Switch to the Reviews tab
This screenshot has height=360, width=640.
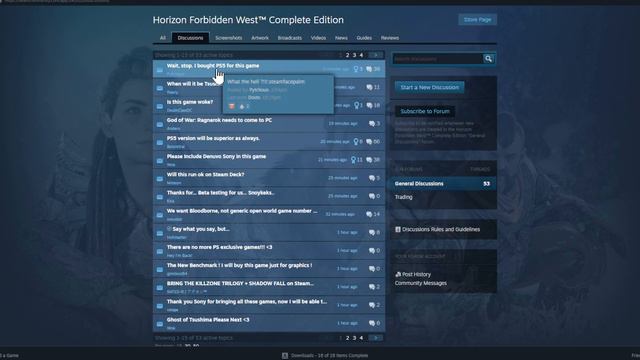390,38
